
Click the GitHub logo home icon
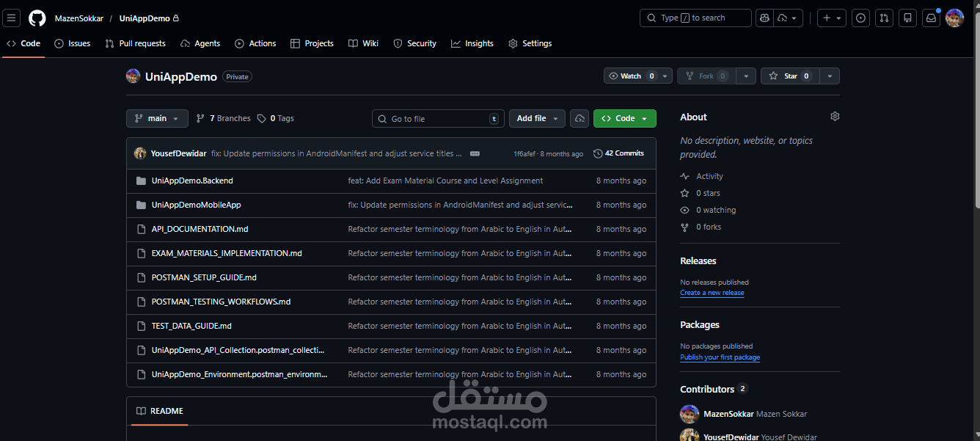pos(37,18)
